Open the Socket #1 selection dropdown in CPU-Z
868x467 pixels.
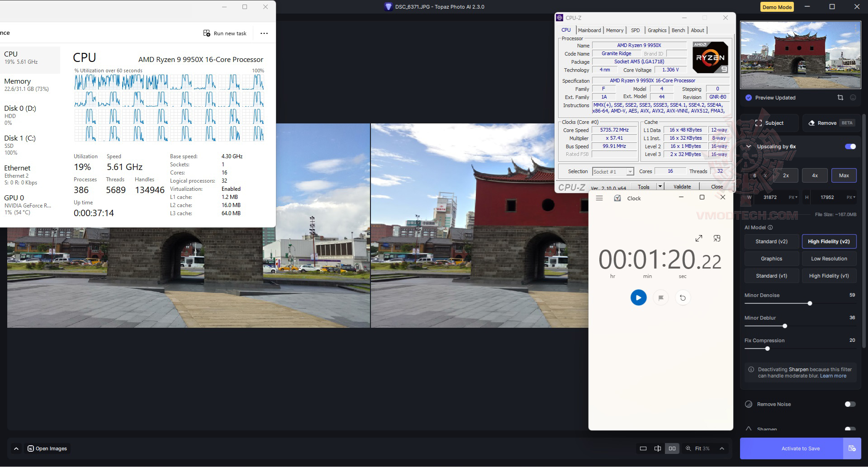click(630, 172)
